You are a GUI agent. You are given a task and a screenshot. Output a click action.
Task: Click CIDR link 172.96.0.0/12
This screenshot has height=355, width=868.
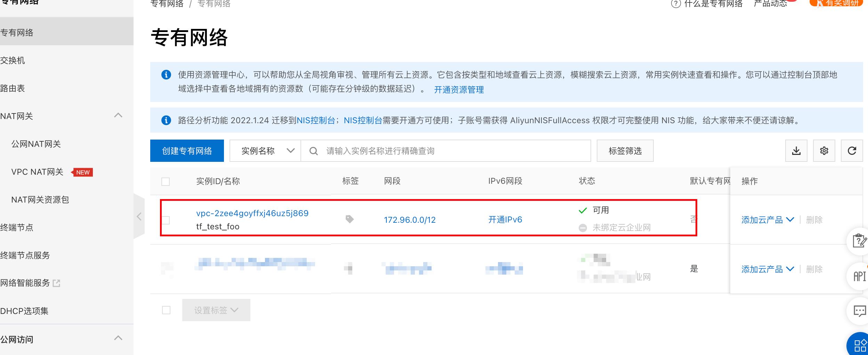tap(410, 220)
